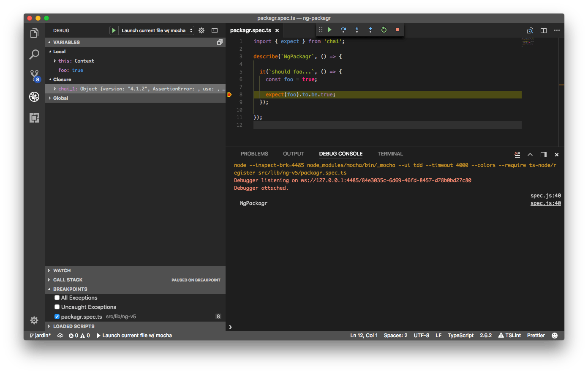Change language mode TypeScript in status bar
Viewport: 588px width, 374px height.
(x=461, y=336)
